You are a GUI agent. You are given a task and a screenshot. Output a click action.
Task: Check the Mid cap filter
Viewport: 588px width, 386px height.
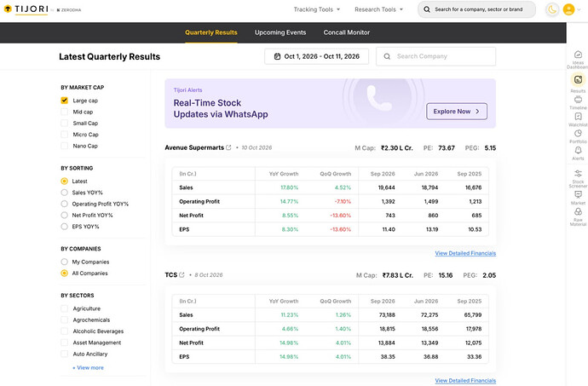coord(65,112)
